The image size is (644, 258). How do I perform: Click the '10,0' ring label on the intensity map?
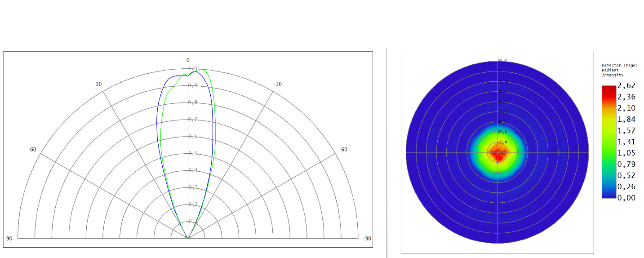[x=502, y=142]
